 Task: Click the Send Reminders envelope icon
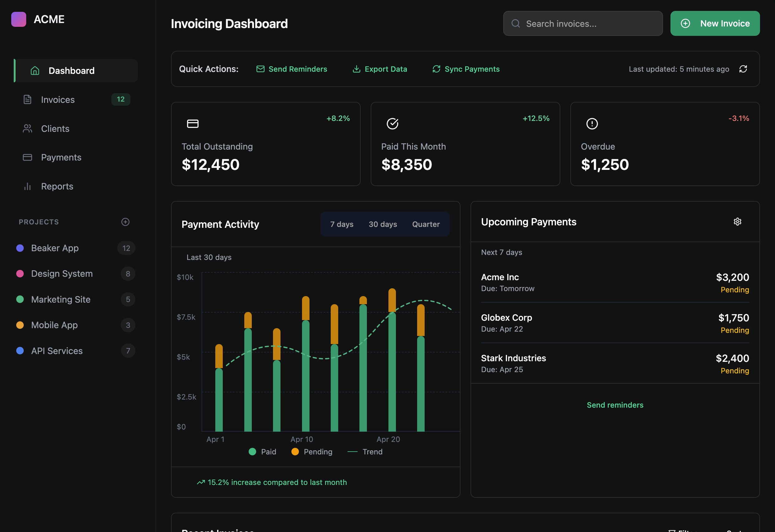click(261, 69)
